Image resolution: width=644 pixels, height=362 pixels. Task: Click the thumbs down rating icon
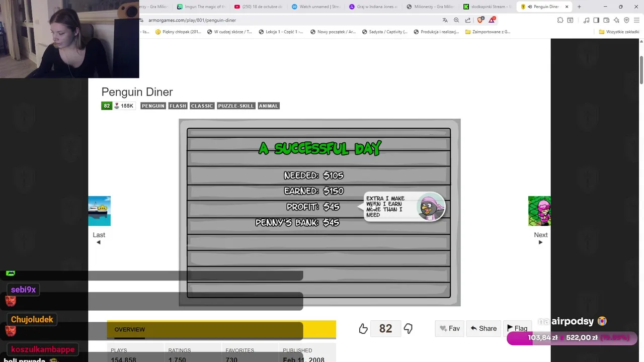408,329
